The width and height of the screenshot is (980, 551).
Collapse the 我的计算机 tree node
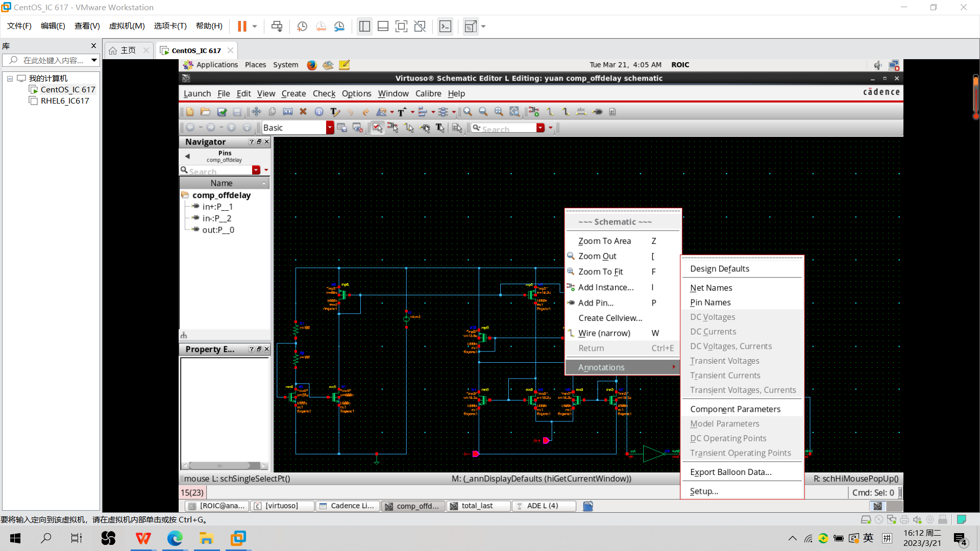[10, 79]
